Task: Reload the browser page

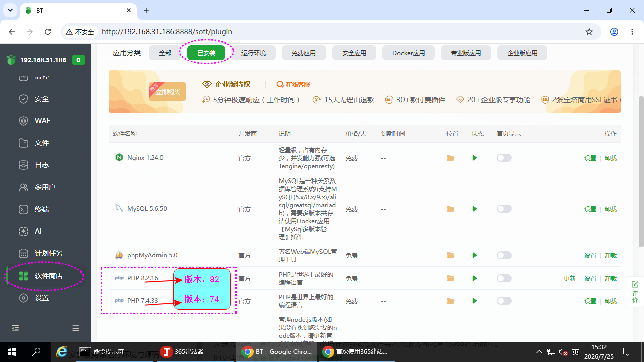Action: click(48, 31)
